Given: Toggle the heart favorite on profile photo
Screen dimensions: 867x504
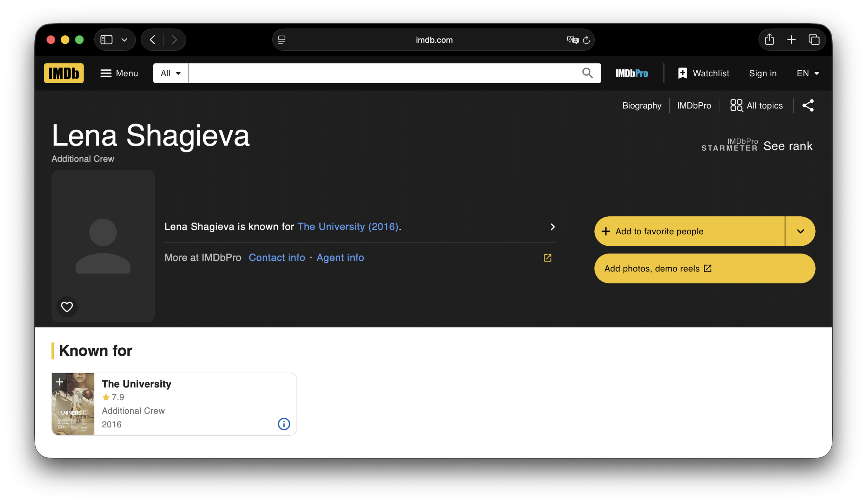Looking at the screenshot, I should coord(67,307).
